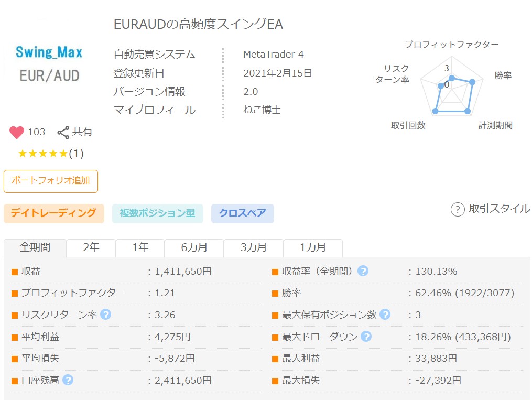This screenshot has width=532, height=400.
Task: Click the share network icon
Action: (x=63, y=132)
